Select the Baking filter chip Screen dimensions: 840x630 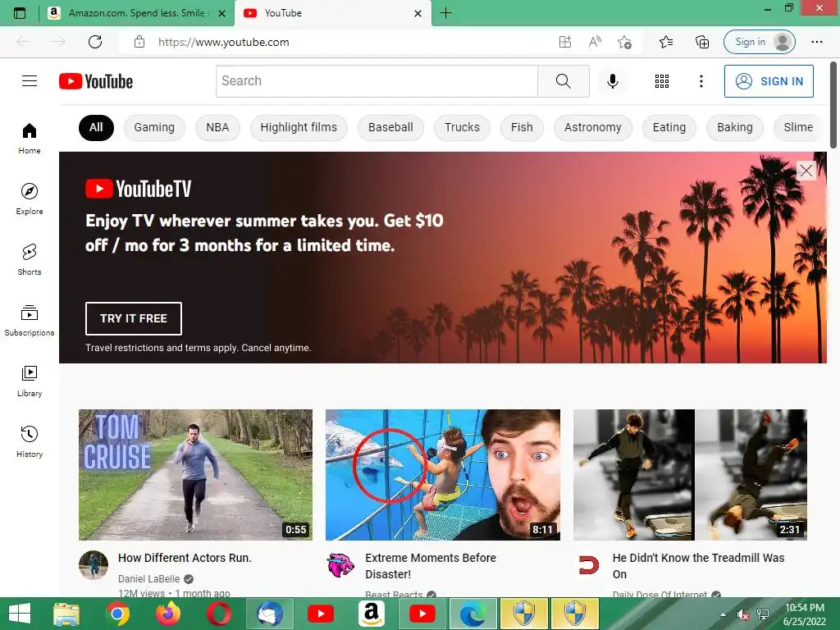pos(735,127)
